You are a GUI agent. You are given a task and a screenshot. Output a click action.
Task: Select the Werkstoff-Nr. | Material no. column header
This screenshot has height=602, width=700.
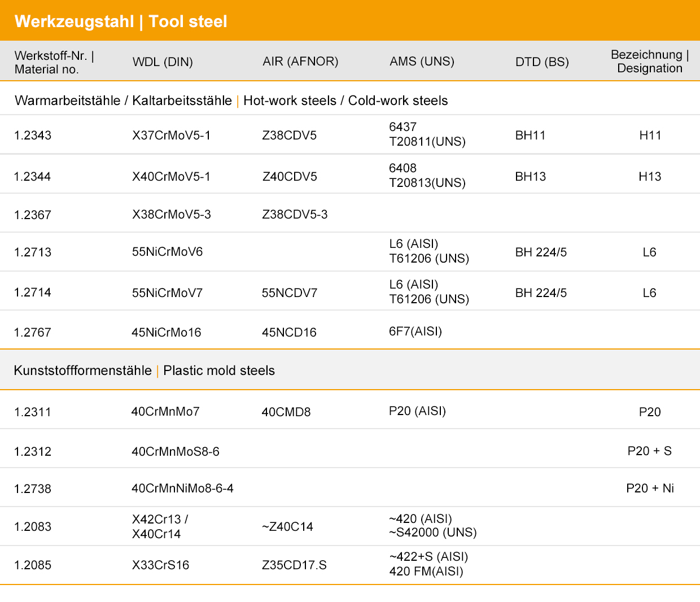tap(54, 62)
